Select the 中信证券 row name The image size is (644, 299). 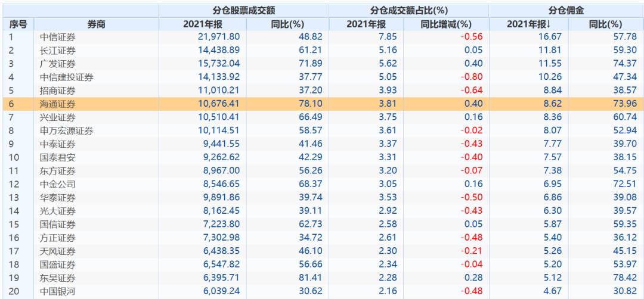[x=58, y=38]
